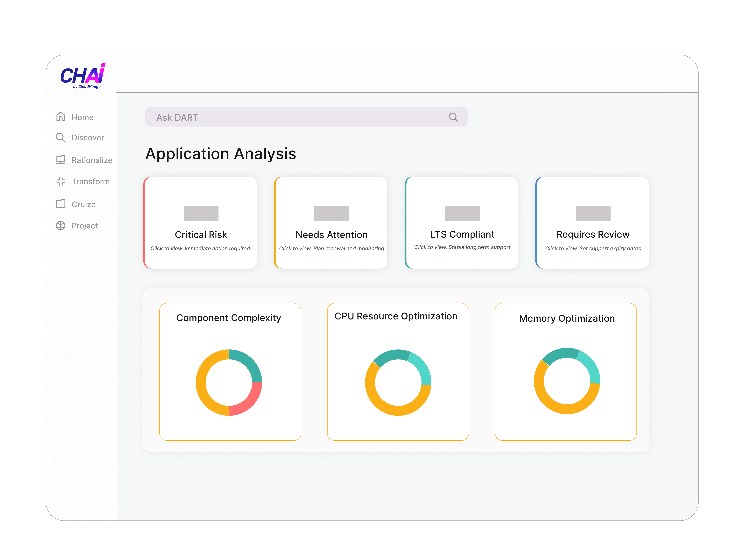Click the Discover magnifier icon
The image size is (739, 560).
click(x=60, y=137)
